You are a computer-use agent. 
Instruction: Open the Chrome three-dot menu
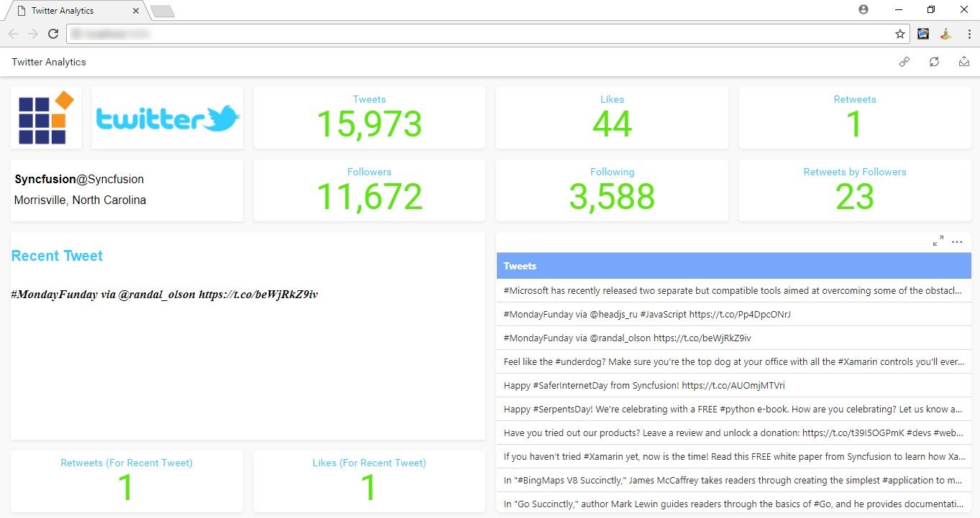[x=969, y=34]
